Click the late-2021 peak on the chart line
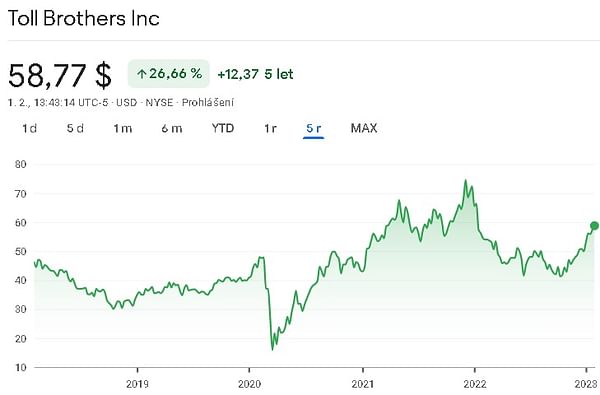 pos(465,180)
